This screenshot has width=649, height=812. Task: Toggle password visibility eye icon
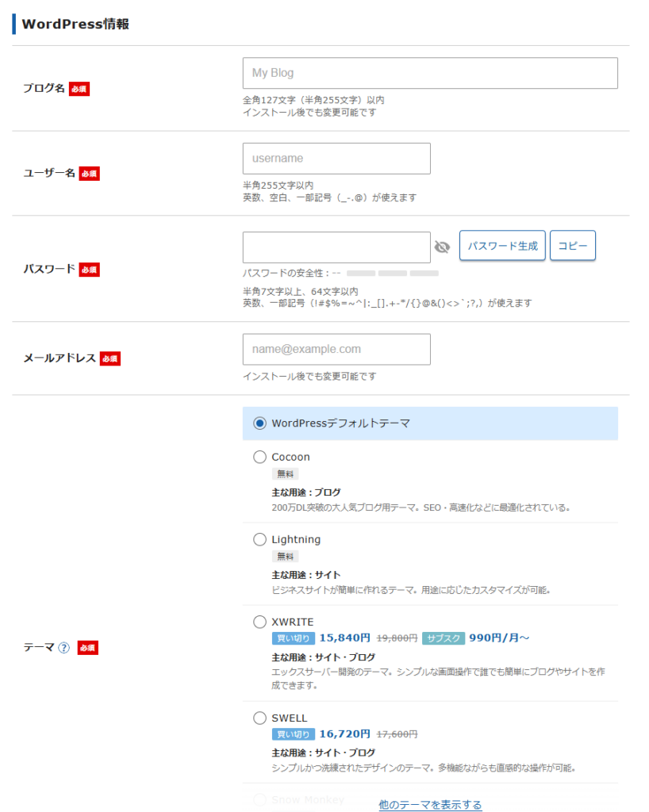coord(442,247)
